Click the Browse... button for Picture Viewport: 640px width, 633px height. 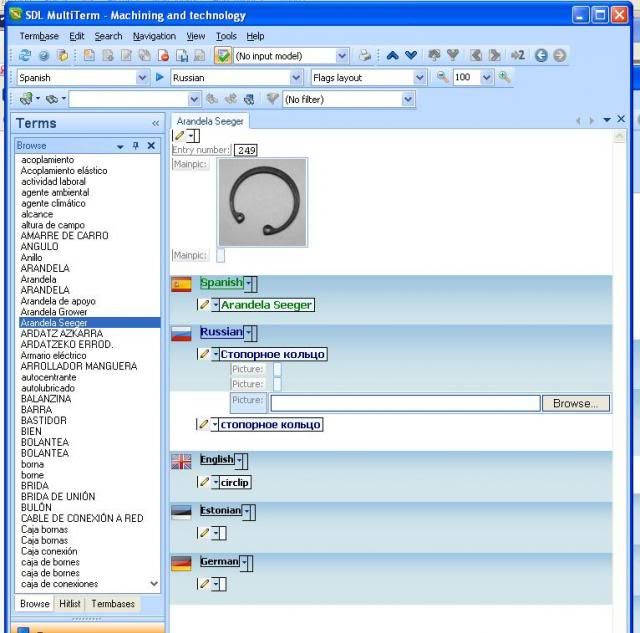576,403
